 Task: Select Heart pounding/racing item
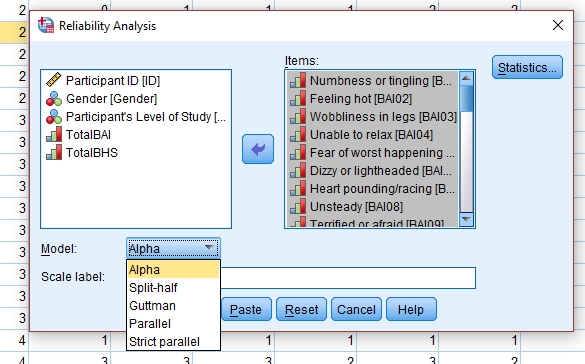click(x=372, y=188)
